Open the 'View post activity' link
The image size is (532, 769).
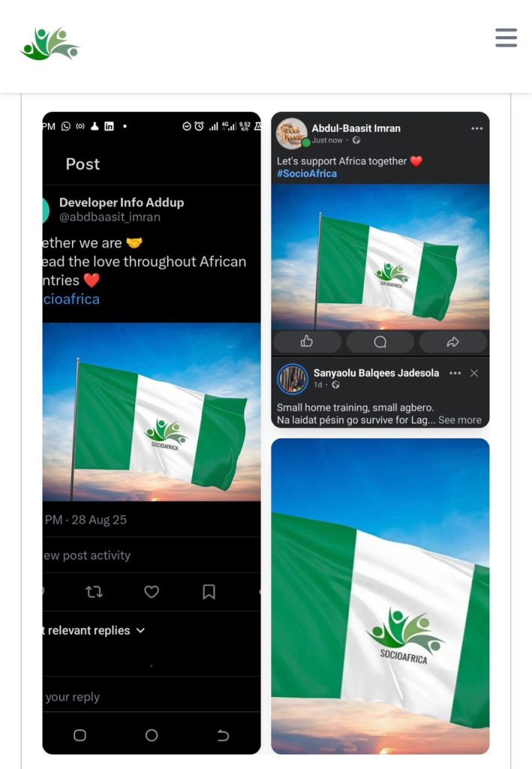point(87,555)
